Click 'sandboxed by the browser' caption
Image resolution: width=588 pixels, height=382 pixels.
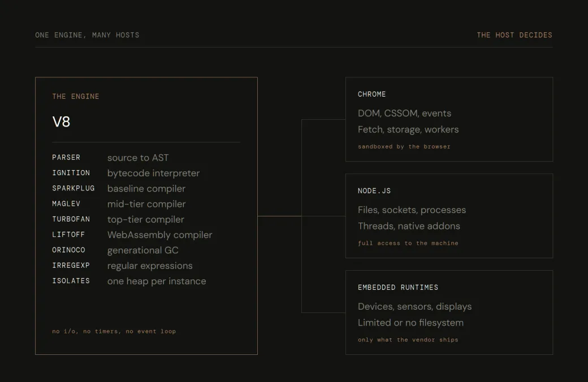404,146
